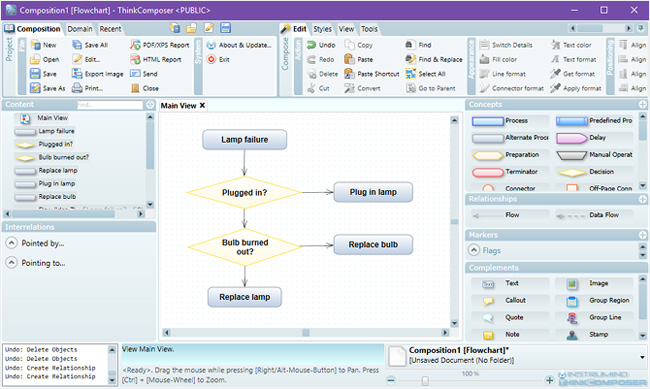Select the Stamp complement
The width and height of the screenshot is (650, 389).
tap(594, 334)
